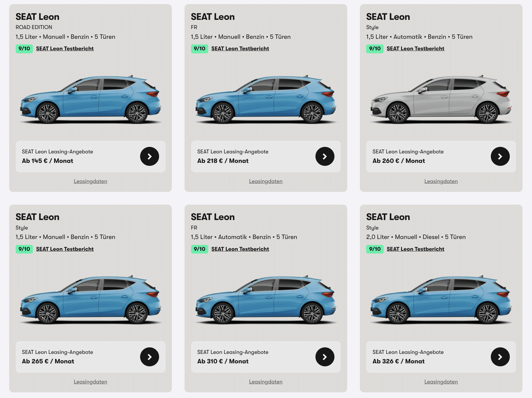The image size is (532, 398).
Task: Click the 9/10 rating badge on Road Edition
Action: point(24,49)
